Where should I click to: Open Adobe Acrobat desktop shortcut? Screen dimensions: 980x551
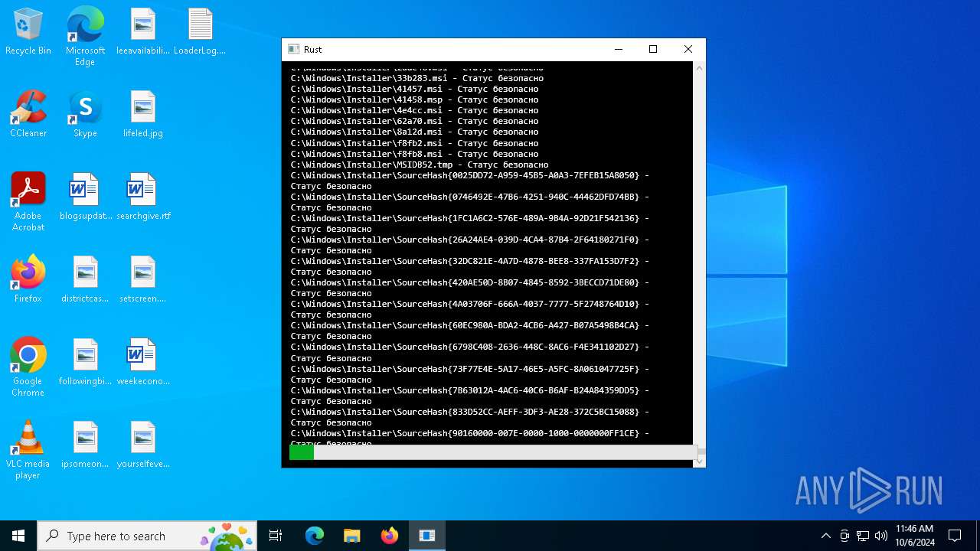[28, 203]
